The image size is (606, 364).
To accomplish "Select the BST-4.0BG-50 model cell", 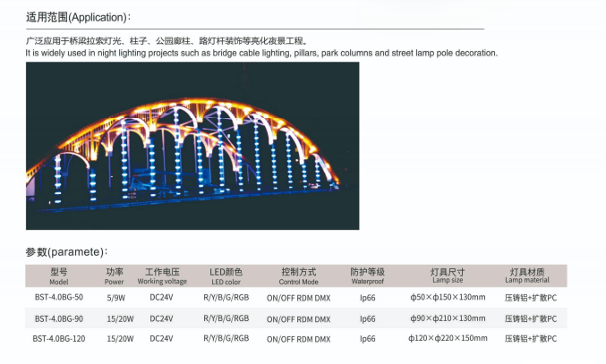I will click(x=59, y=297).
